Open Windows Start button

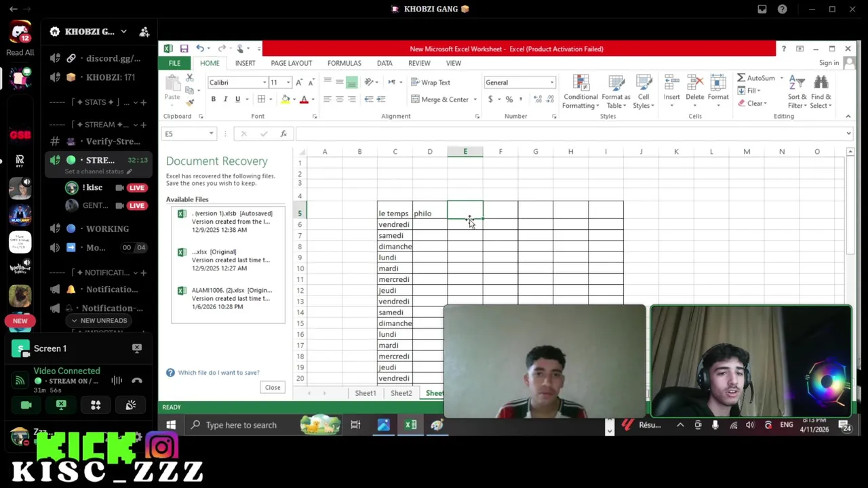pyautogui.click(x=171, y=425)
